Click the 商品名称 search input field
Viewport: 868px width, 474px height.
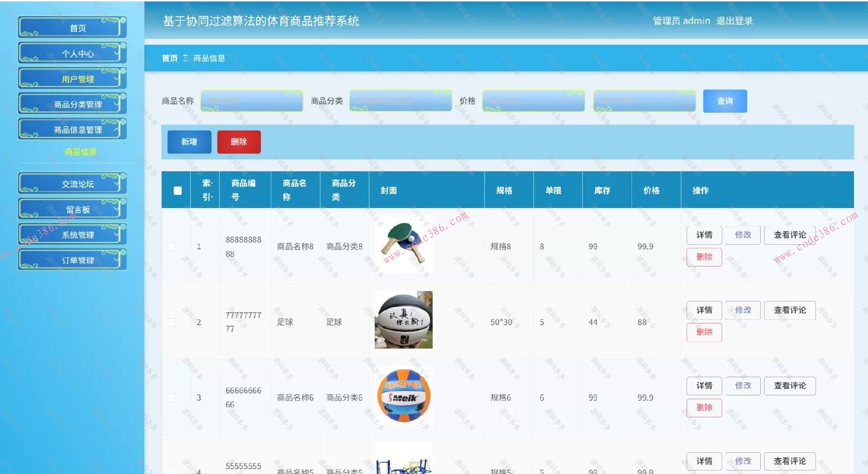pos(251,101)
